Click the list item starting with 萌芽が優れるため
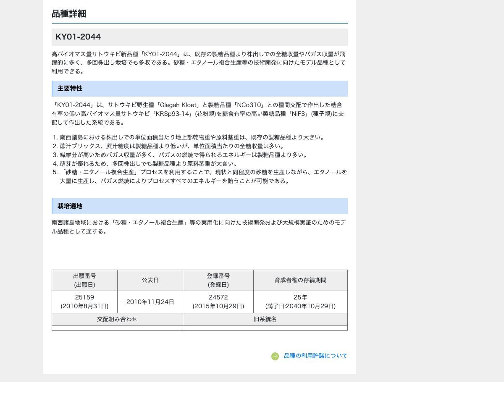This screenshot has width=504, height=420. click(149, 164)
